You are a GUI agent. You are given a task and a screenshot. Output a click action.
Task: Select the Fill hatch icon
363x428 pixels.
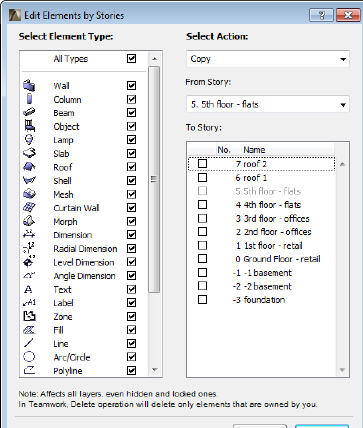pyautogui.click(x=29, y=330)
